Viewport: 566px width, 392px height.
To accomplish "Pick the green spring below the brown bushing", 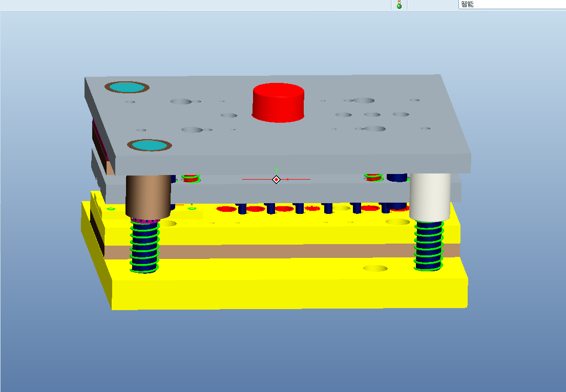I will [x=145, y=247].
